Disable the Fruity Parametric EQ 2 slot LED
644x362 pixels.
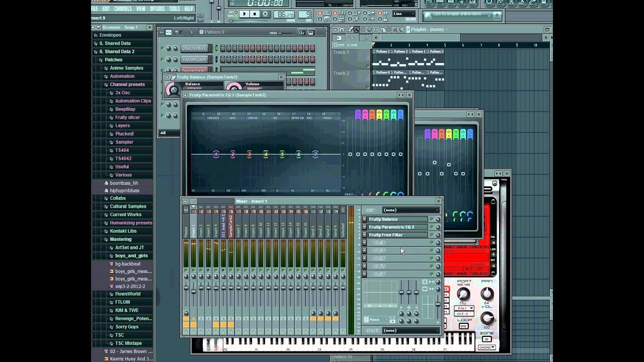[x=431, y=227]
